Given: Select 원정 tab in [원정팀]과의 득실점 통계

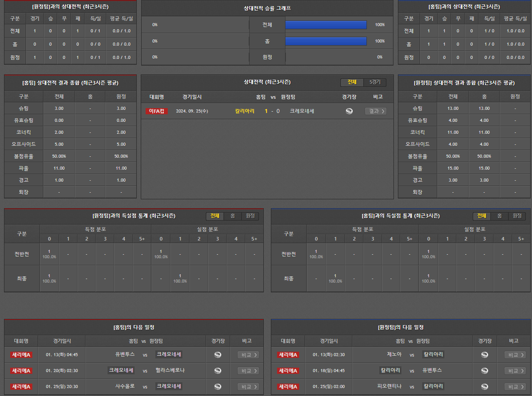Looking at the screenshot, I should click(x=250, y=216).
